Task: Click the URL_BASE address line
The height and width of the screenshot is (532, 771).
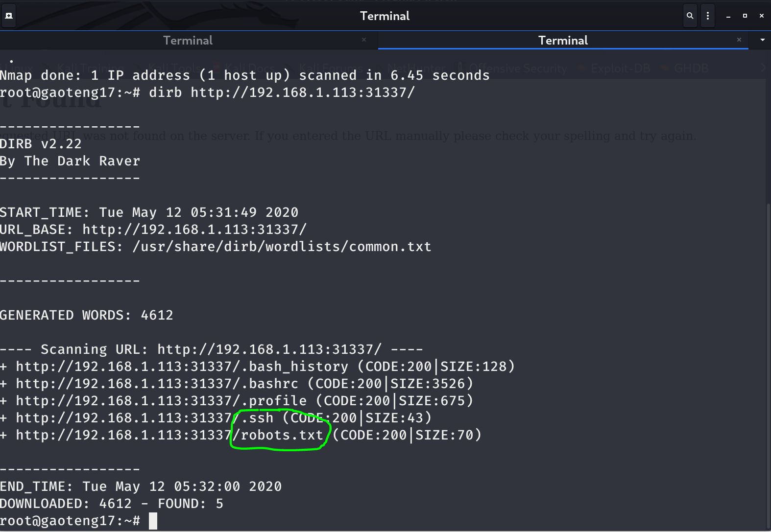Action: click(x=194, y=230)
